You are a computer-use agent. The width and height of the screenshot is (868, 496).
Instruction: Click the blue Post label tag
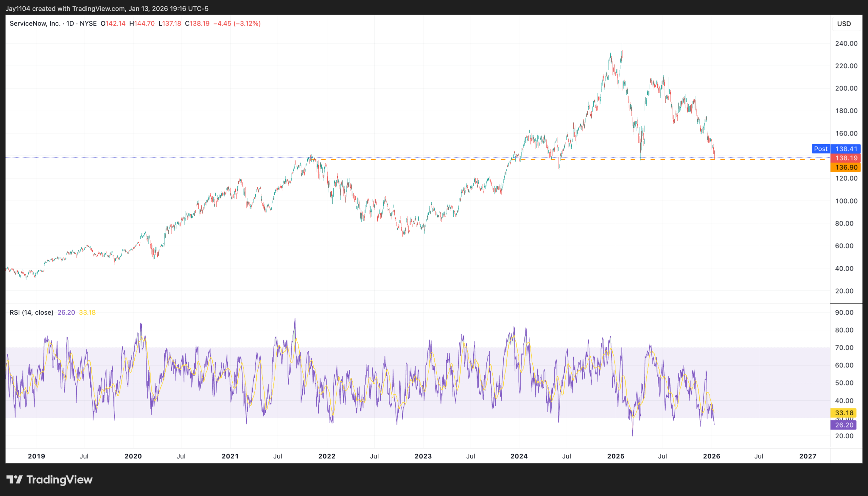coord(820,149)
